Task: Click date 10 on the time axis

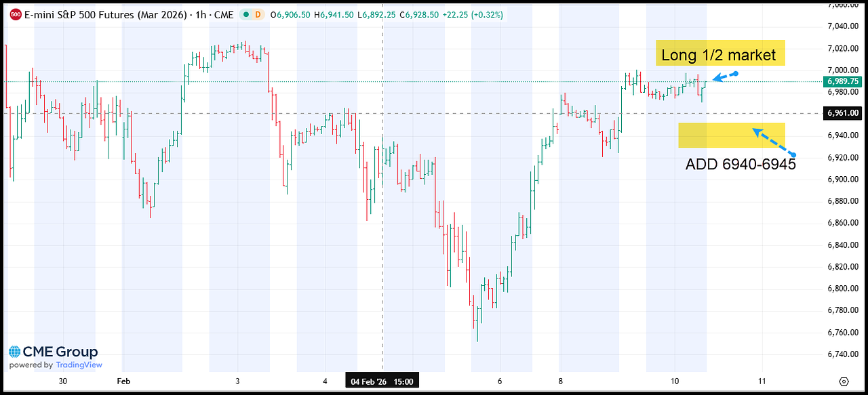Action: click(x=675, y=381)
